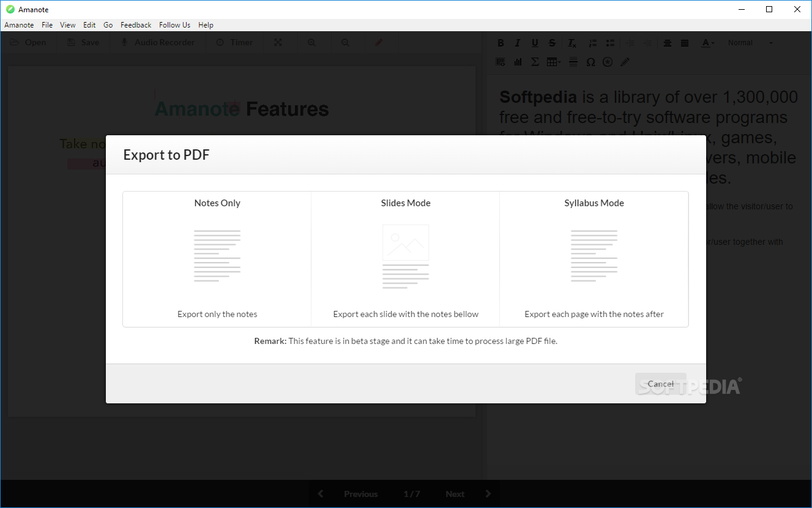
Task: Insert a bulleted list
Action: coord(610,43)
